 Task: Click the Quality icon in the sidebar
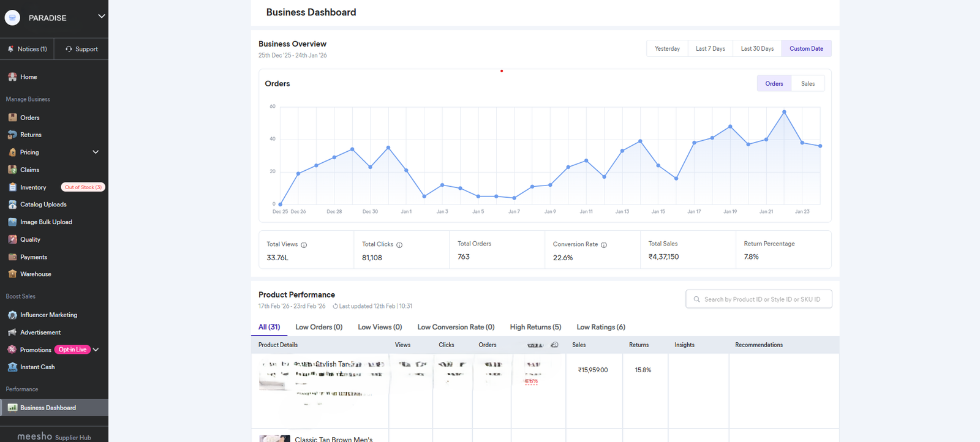click(x=12, y=239)
